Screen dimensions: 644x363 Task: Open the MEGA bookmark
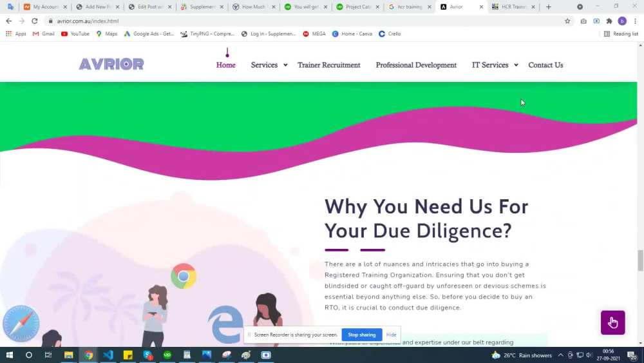click(314, 34)
